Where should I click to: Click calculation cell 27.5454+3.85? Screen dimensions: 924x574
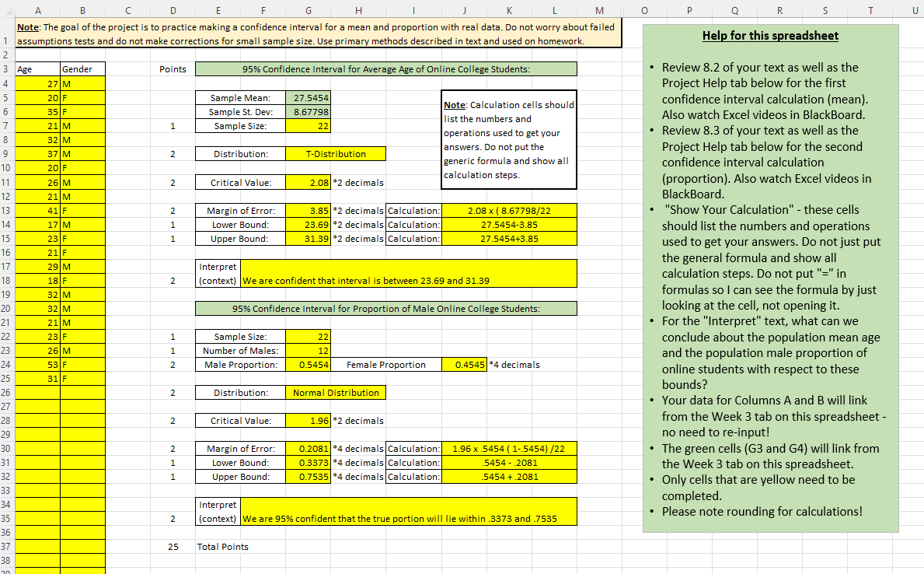click(509, 239)
